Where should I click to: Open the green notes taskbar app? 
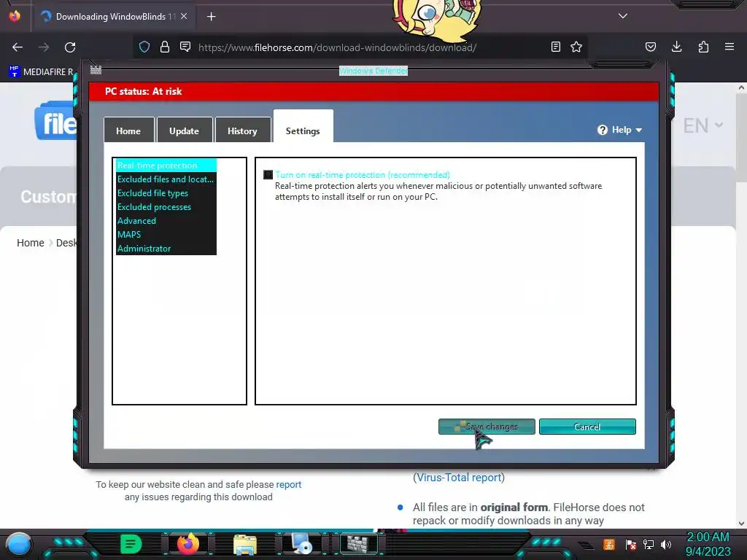click(131, 543)
